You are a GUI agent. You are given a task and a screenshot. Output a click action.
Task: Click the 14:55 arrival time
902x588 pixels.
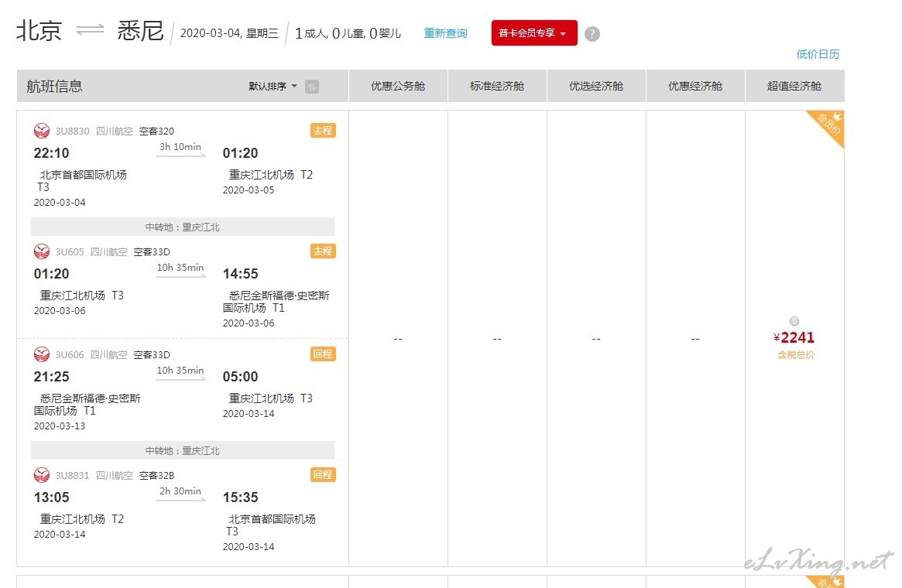coord(241,274)
